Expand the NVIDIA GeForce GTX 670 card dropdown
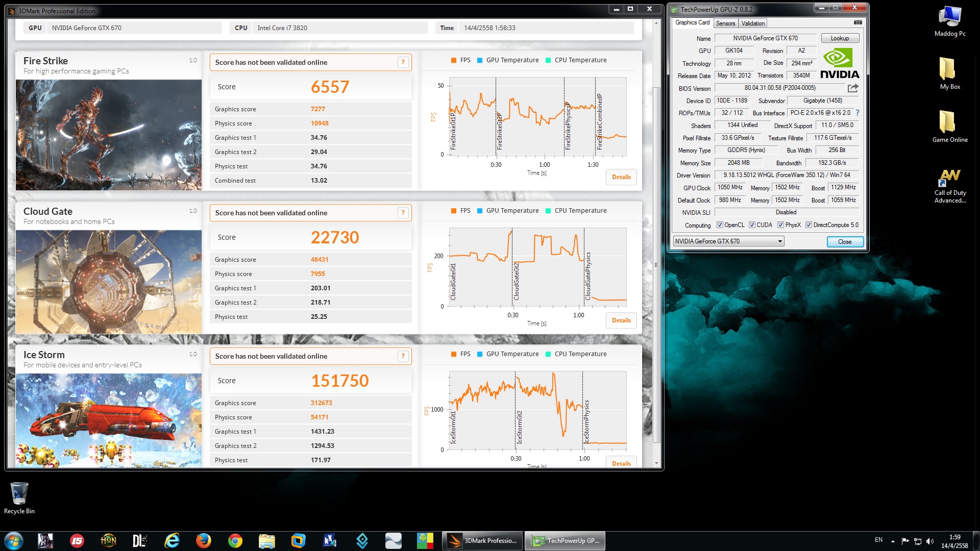This screenshot has width=980, height=551. click(x=780, y=241)
